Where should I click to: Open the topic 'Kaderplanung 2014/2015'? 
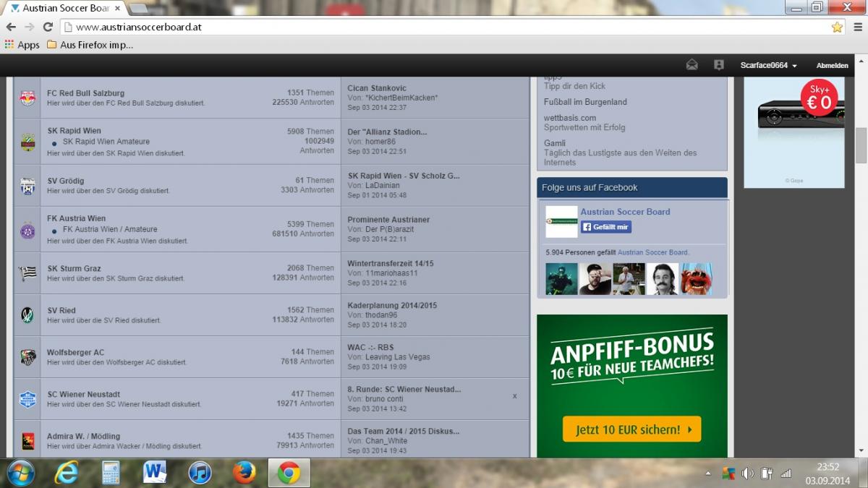tap(392, 306)
